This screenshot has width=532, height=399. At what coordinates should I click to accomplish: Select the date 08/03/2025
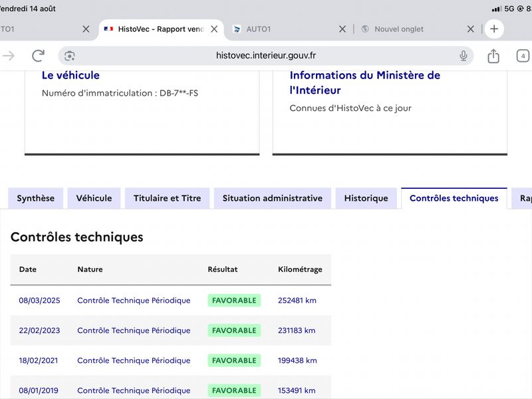[39, 301]
